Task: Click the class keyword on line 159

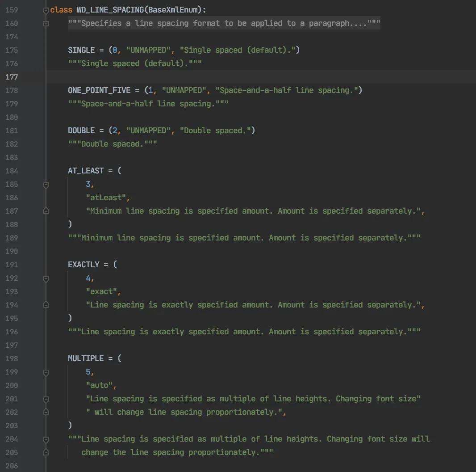Action: (61, 10)
